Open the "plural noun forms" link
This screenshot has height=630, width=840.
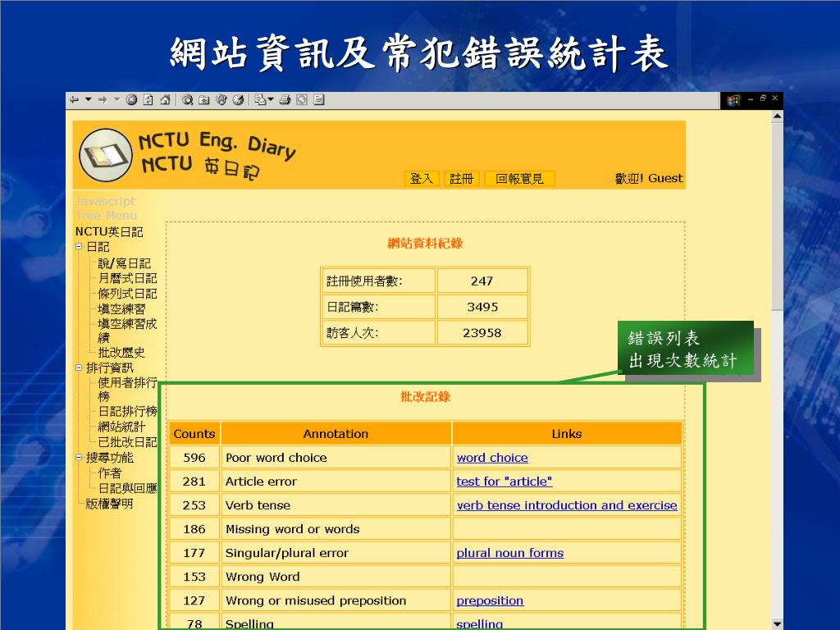(x=510, y=553)
